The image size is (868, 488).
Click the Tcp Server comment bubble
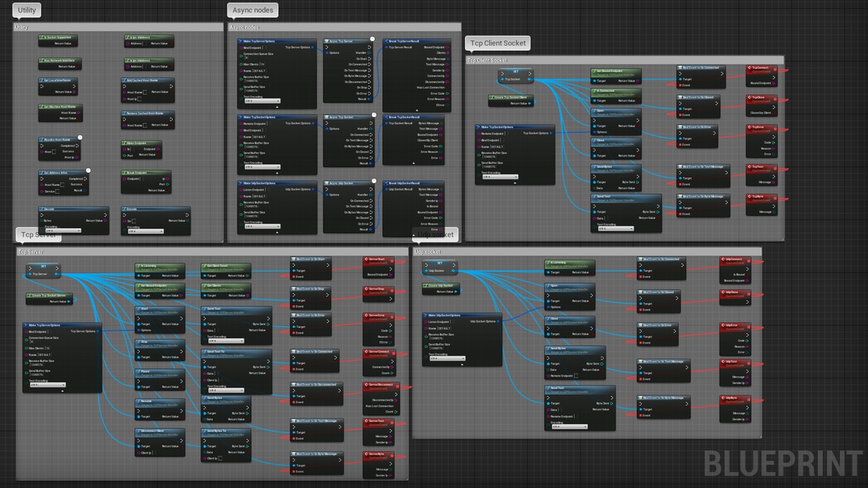point(38,235)
